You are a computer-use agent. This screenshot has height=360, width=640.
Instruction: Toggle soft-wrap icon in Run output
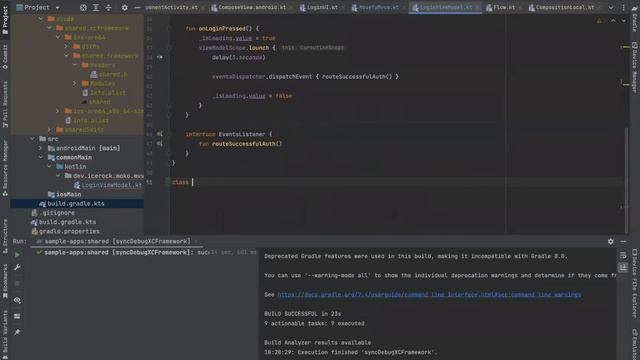pyautogui.click(x=623, y=256)
